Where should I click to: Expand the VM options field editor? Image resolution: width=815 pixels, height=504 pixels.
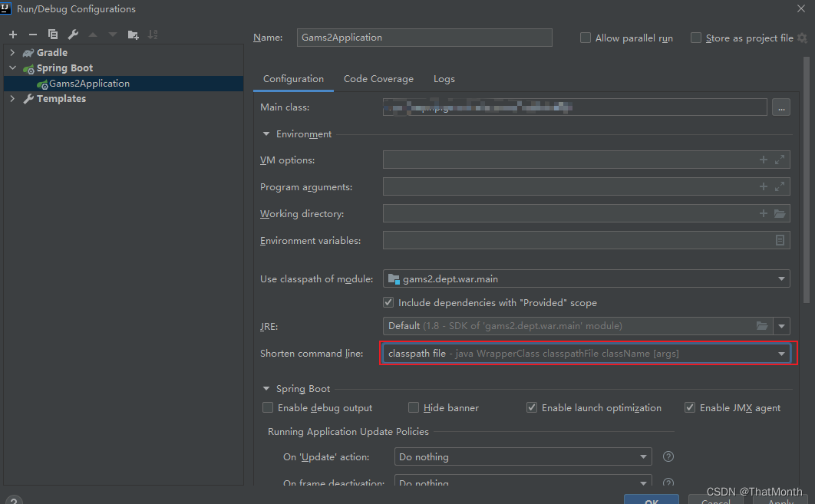coord(780,160)
